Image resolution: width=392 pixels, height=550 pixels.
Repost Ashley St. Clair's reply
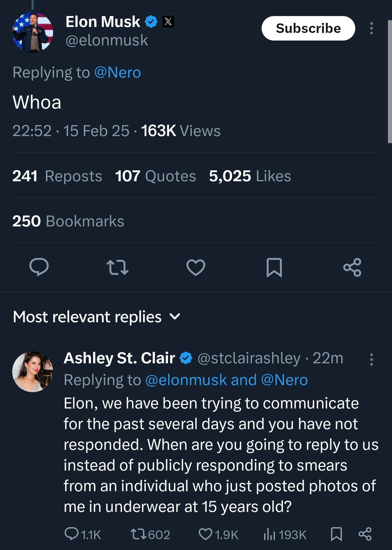[139, 534]
